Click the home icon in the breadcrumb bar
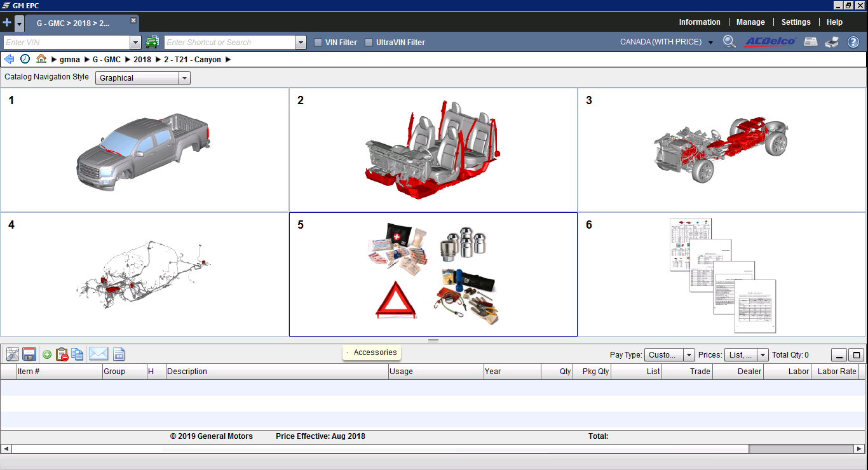The width and height of the screenshot is (868, 470). [x=41, y=59]
